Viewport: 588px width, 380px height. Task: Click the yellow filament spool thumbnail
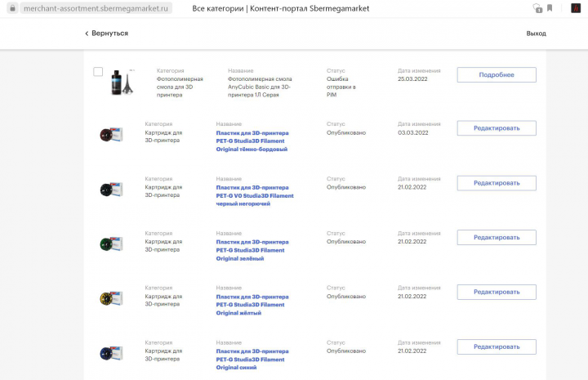coord(111,298)
